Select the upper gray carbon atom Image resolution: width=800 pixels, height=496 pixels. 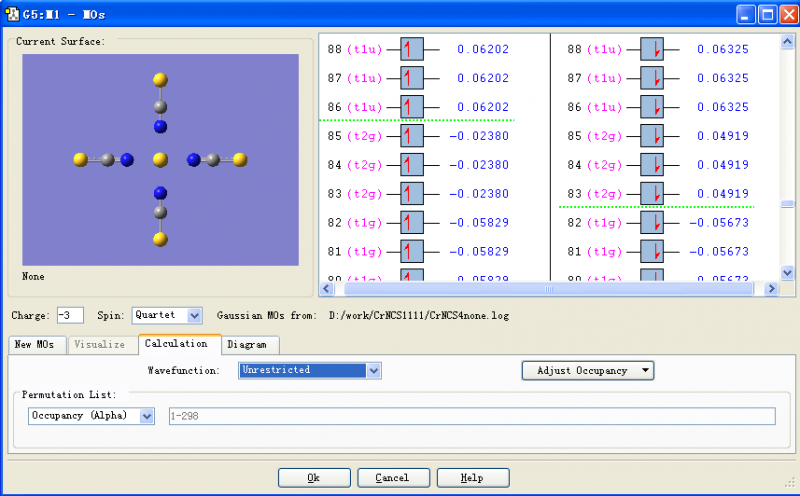(x=160, y=107)
